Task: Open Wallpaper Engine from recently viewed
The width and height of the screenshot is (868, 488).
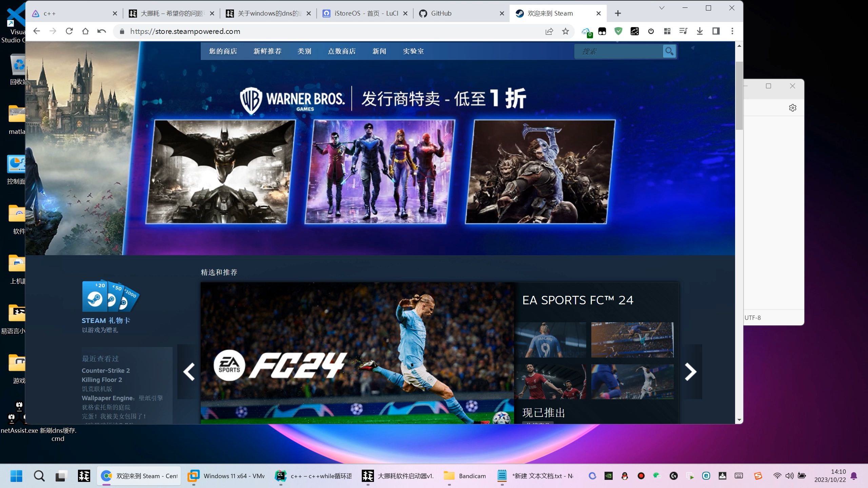Action: (122, 398)
